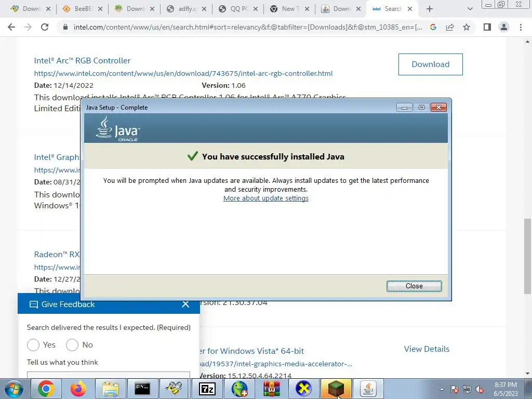Click the scrollbar up arrow

(527, 42)
